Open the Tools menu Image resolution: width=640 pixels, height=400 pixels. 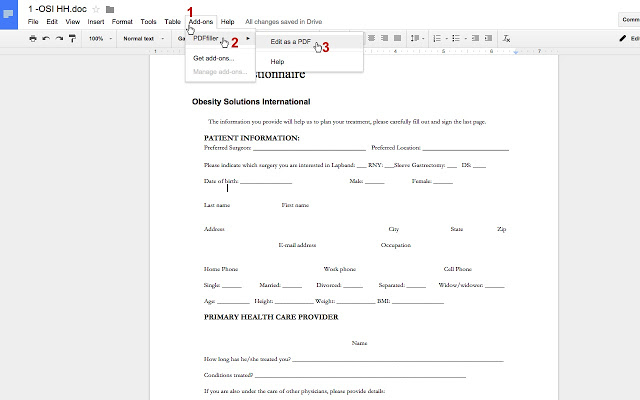(148, 22)
